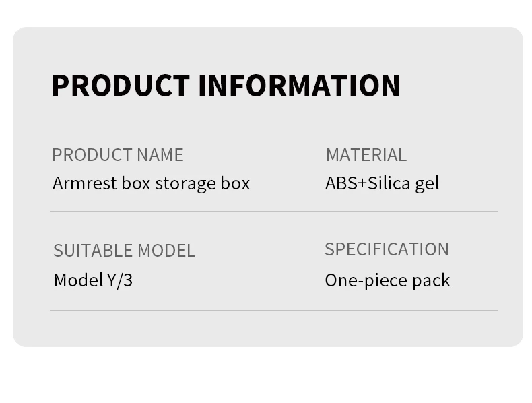Click the 'Armrest box storage box' text
The image size is (532, 403).
[151, 183]
